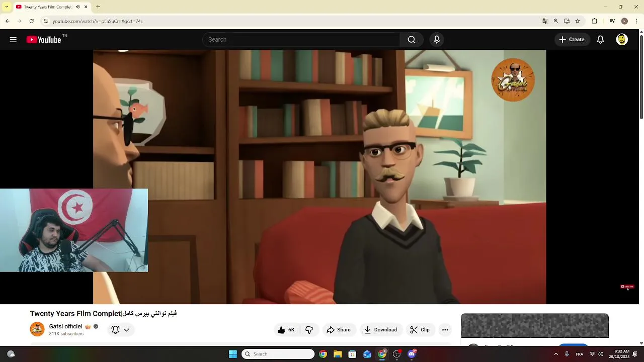Click the 6K like count

[x=291, y=330]
